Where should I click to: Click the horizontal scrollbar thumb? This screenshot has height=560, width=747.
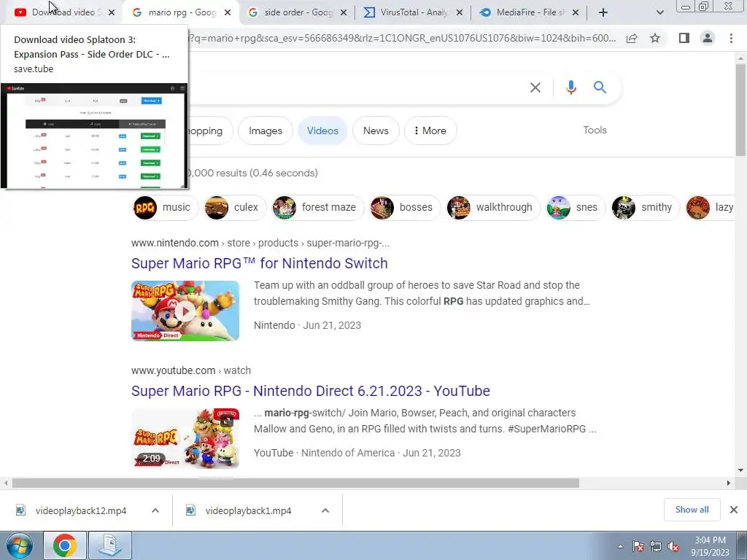pyautogui.click(x=295, y=483)
